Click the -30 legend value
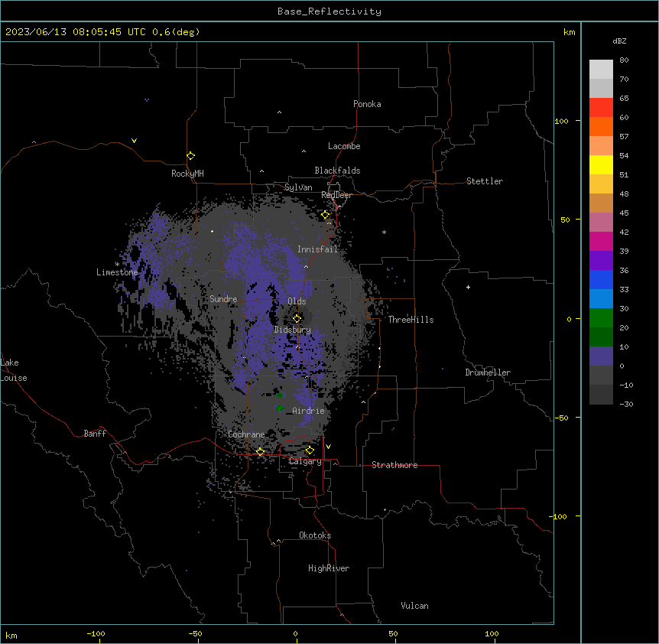This screenshot has height=644, width=659. click(626, 404)
